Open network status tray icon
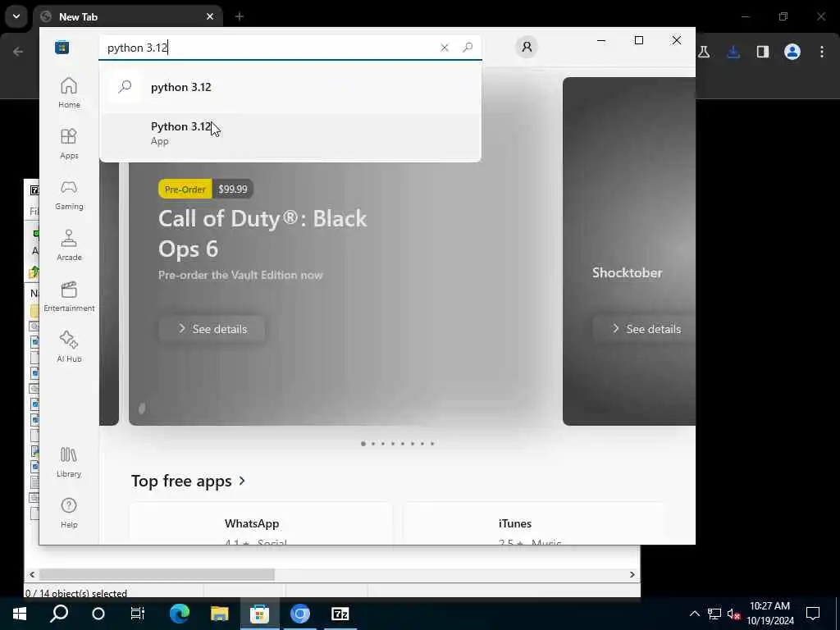The width and height of the screenshot is (840, 630). (714, 614)
